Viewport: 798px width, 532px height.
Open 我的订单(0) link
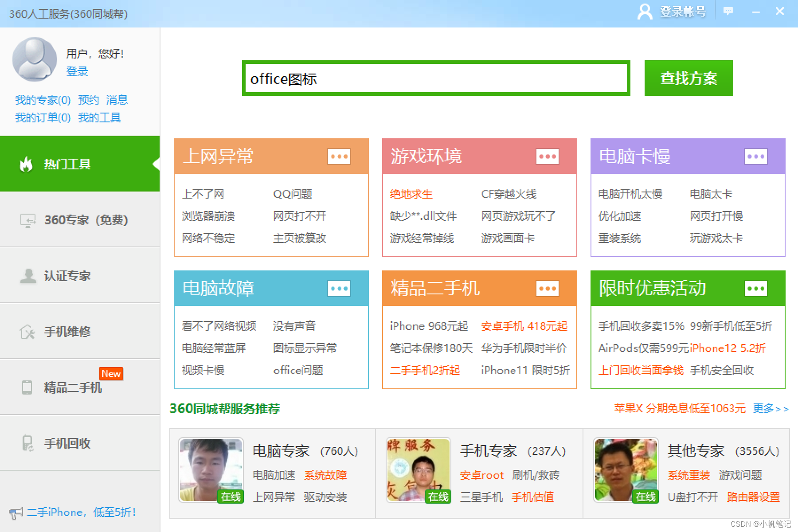[43, 117]
